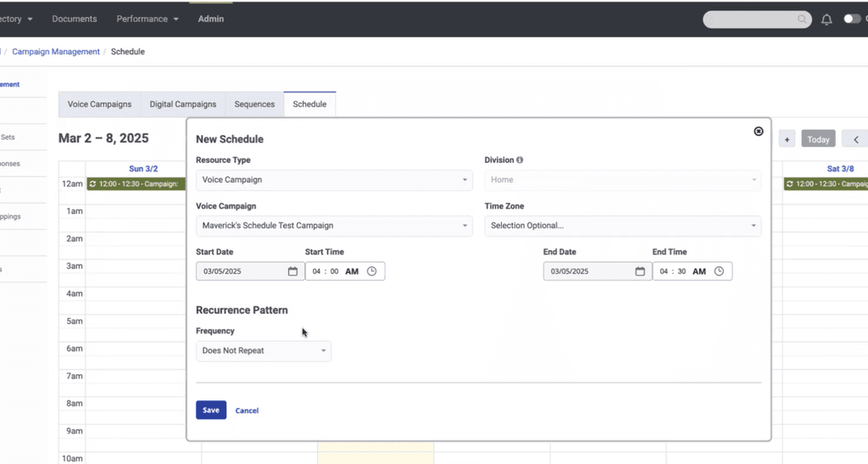Screen dimensions: 868x464
Task: Click the Division info icon
Action: click(x=520, y=160)
